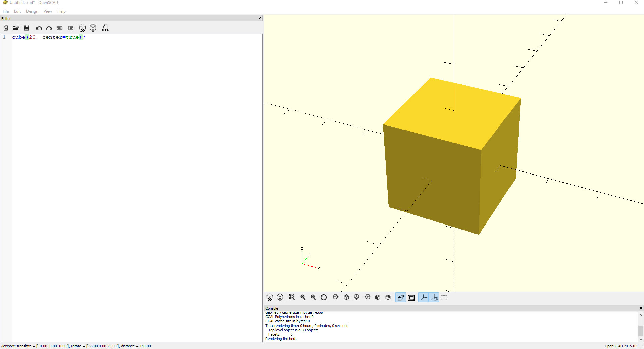Toggle Show Axes in the viewer
This screenshot has width=644, height=349.
coord(424,297)
